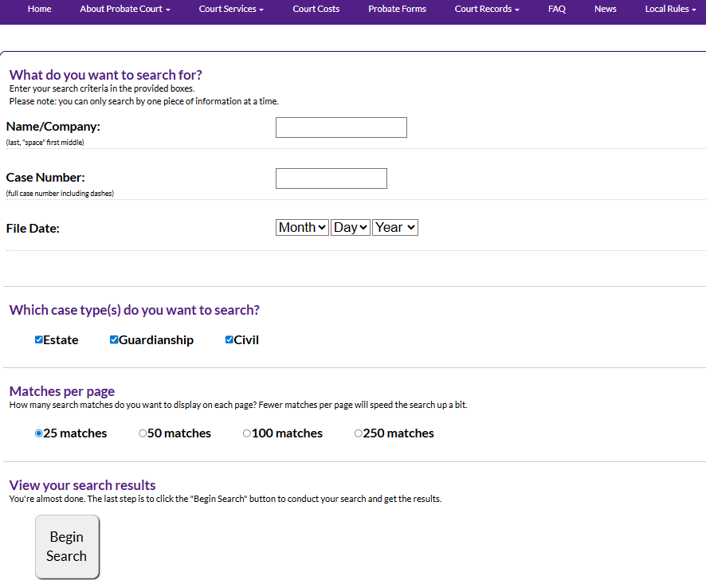Select 250 matches per page option
This screenshot has height=588, width=706.
[x=359, y=434]
